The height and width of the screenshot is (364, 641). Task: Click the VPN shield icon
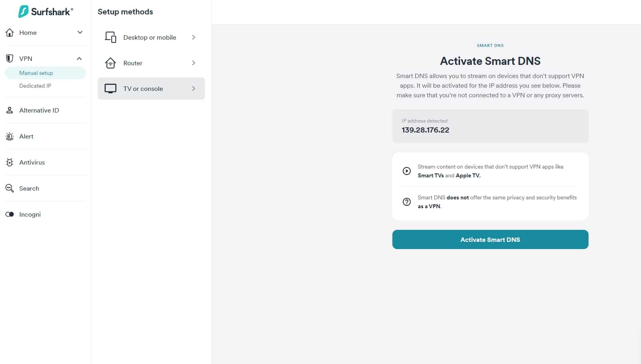(x=10, y=58)
